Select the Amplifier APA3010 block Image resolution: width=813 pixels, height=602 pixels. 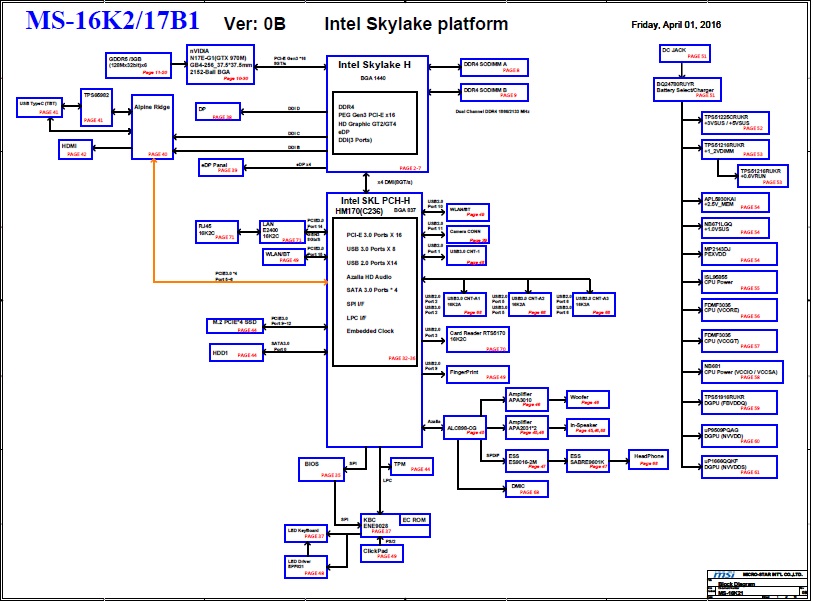point(526,399)
